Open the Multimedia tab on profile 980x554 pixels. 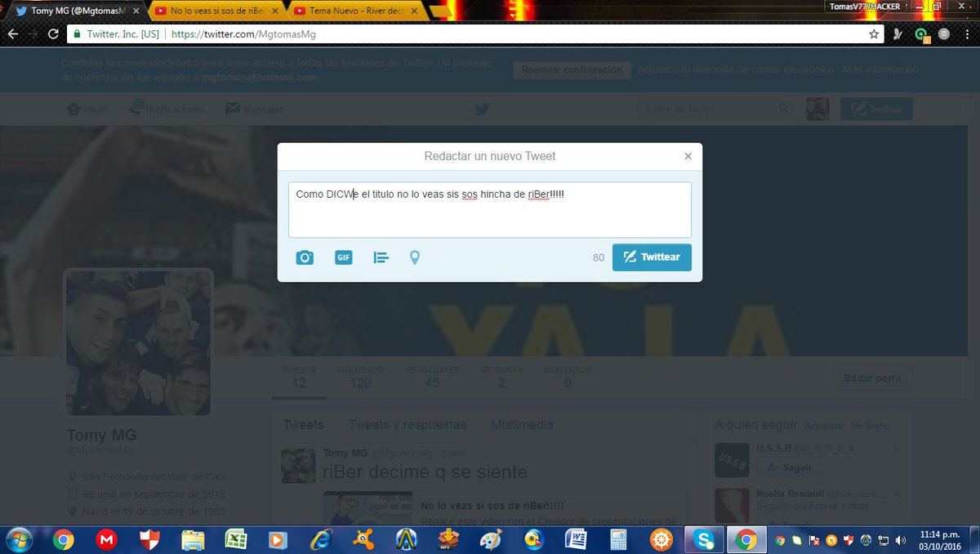pyautogui.click(x=522, y=425)
